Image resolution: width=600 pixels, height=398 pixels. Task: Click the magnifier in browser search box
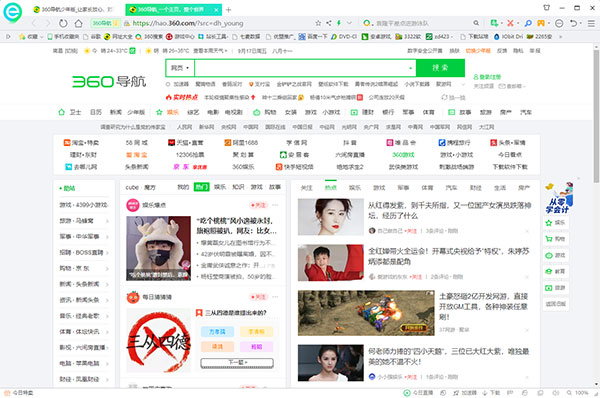(476, 23)
